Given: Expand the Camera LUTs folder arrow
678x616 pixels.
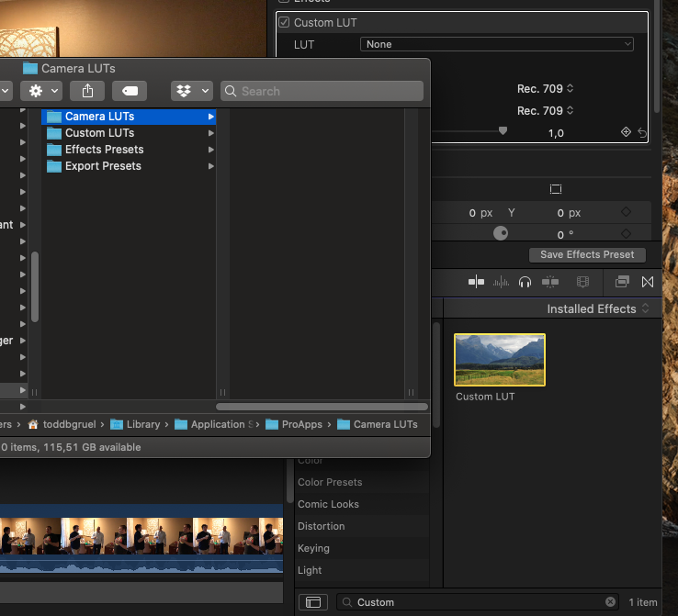Looking at the screenshot, I should (x=211, y=117).
